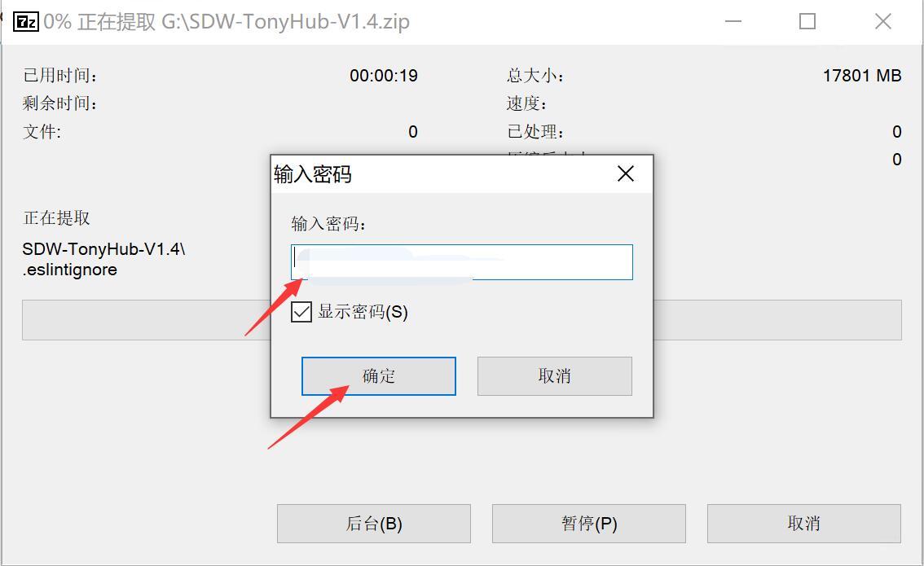Image resolution: width=924 pixels, height=566 pixels.
Task: Minimize the 7-Zip extraction window
Action: [x=733, y=22]
